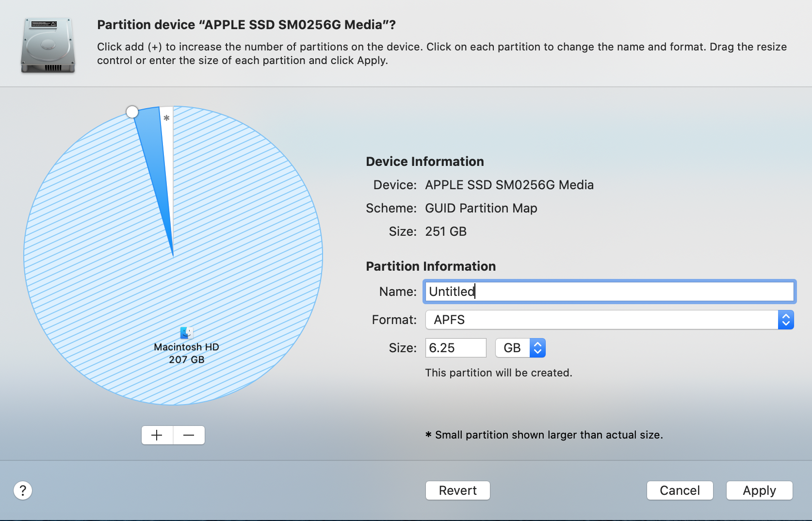Click the remove partition minus button

coord(189,435)
